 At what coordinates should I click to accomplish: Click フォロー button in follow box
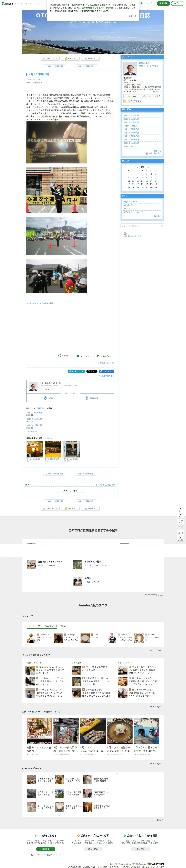[x=46, y=389]
